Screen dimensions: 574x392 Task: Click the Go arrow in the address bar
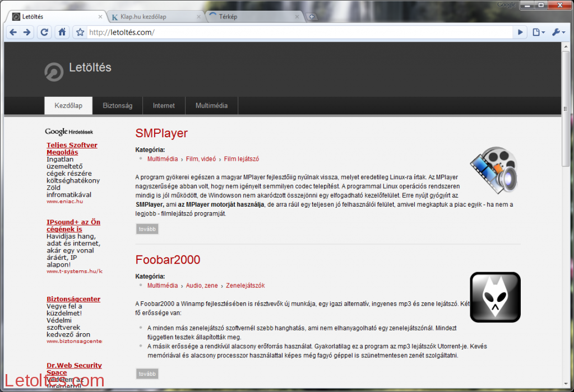[x=520, y=32]
